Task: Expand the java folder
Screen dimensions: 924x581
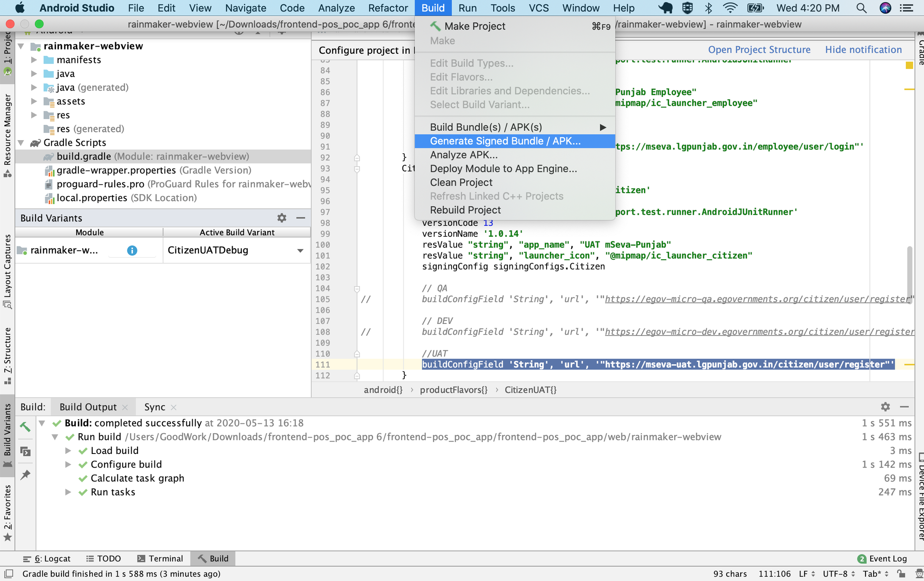Action: [x=34, y=74]
